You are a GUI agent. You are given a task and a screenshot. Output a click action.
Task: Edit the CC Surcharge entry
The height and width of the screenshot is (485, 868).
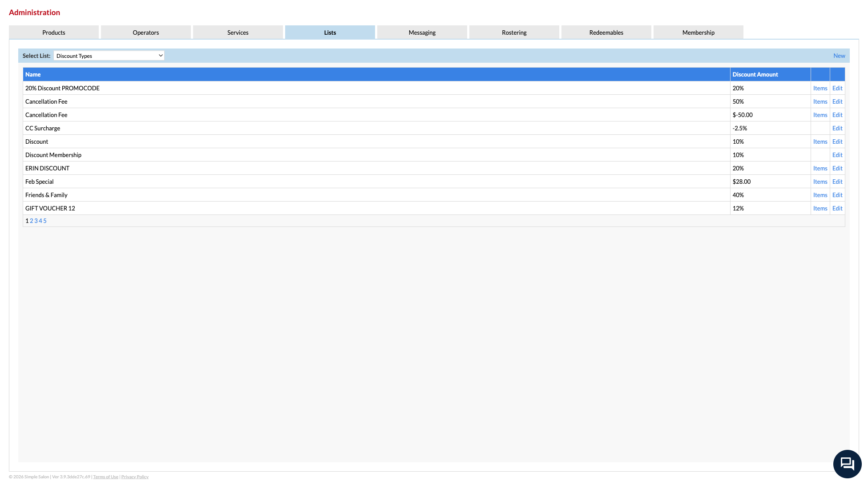click(x=837, y=128)
